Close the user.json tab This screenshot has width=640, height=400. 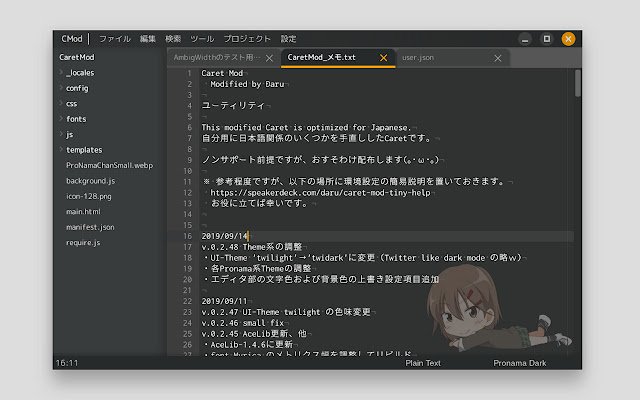tap(498, 58)
